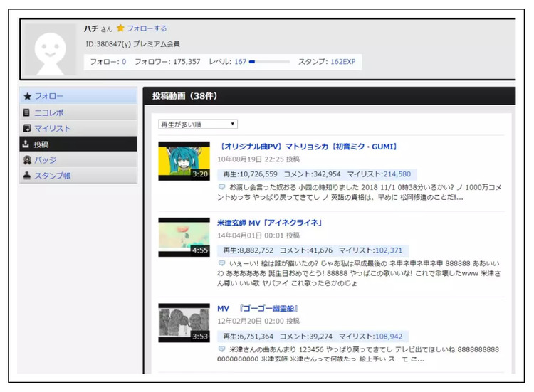The image size is (534, 392).
Task: Click the ゴーゴー幽霊船 video thumbnail
Action: [x=184, y=323]
